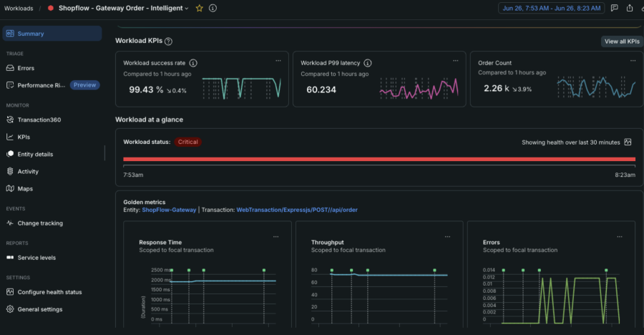Navigate to Workloads breadcrumb
Viewport: 644px width, 335px height.
pyautogui.click(x=19, y=8)
